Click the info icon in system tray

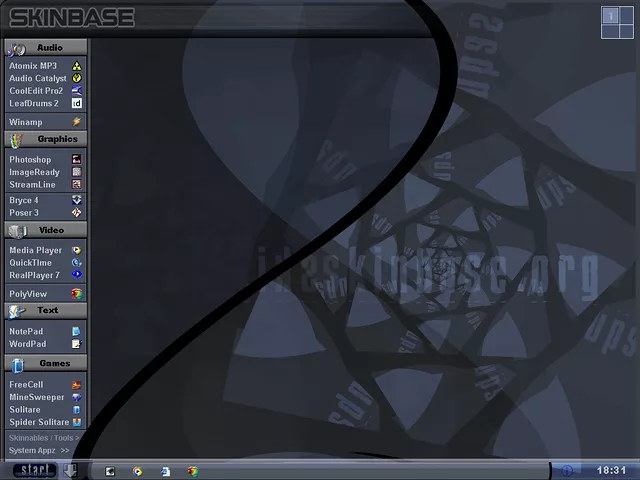click(x=567, y=471)
